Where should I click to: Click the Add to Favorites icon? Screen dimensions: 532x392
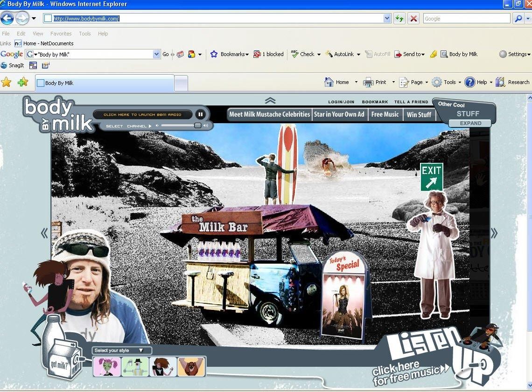tap(23, 82)
